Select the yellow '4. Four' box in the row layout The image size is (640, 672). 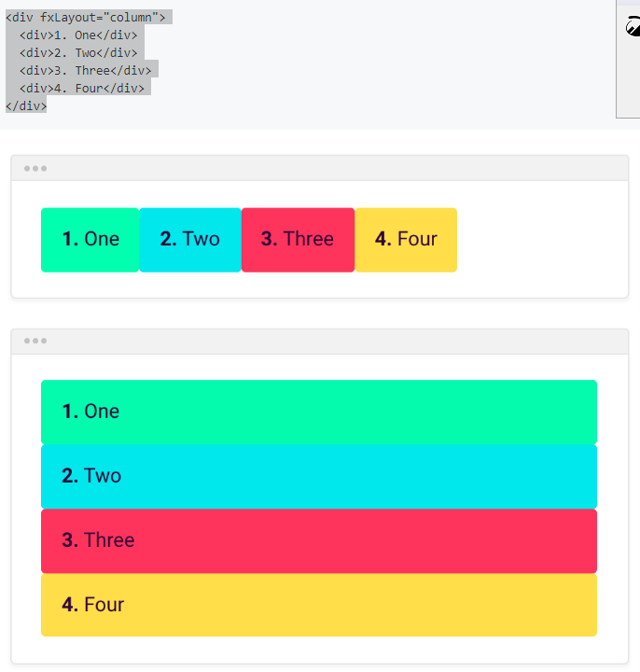406,240
